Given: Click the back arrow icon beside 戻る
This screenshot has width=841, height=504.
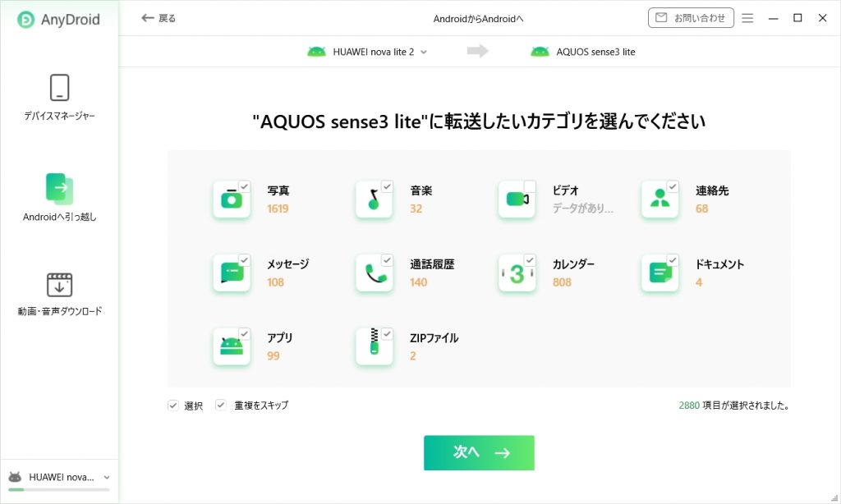Looking at the screenshot, I should [148, 18].
